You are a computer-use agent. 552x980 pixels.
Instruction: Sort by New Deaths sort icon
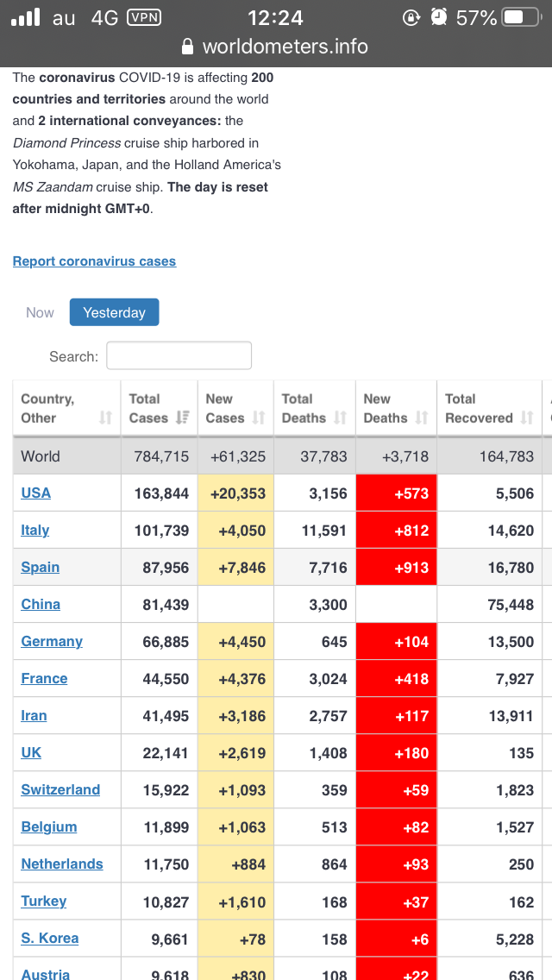(422, 418)
